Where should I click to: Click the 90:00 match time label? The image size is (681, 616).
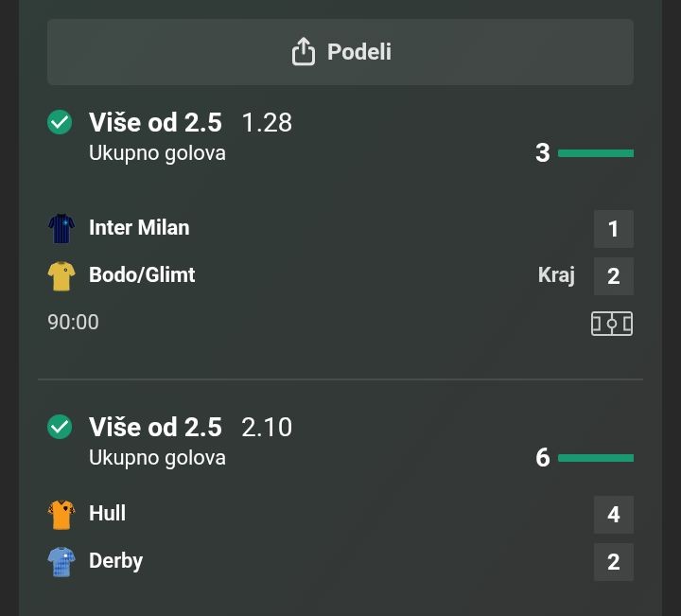[x=74, y=323]
